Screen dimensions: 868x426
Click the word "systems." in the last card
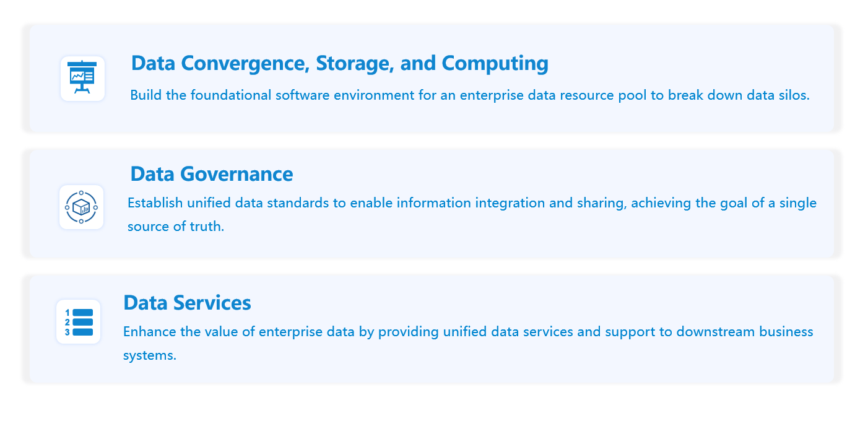click(150, 356)
